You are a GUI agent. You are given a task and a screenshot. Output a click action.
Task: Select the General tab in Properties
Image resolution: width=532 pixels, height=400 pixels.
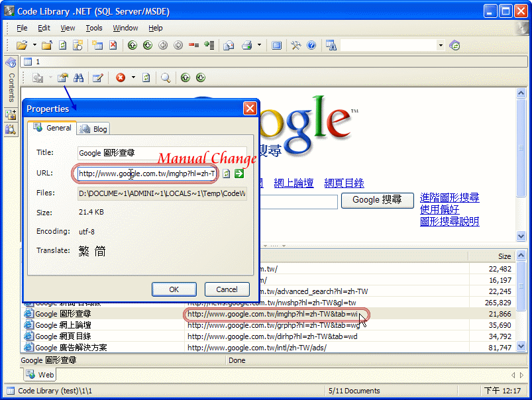point(52,128)
